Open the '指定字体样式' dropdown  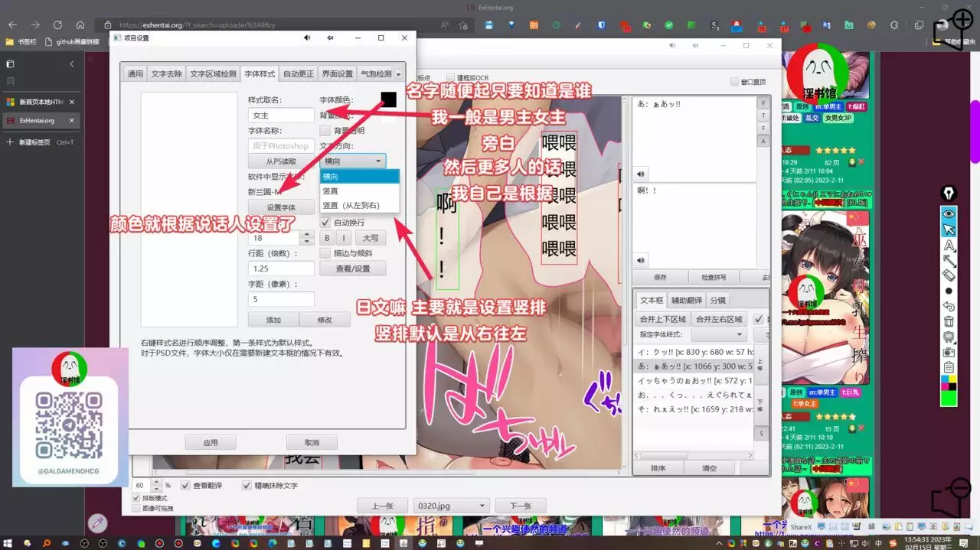pyautogui.click(x=718, y=335)
